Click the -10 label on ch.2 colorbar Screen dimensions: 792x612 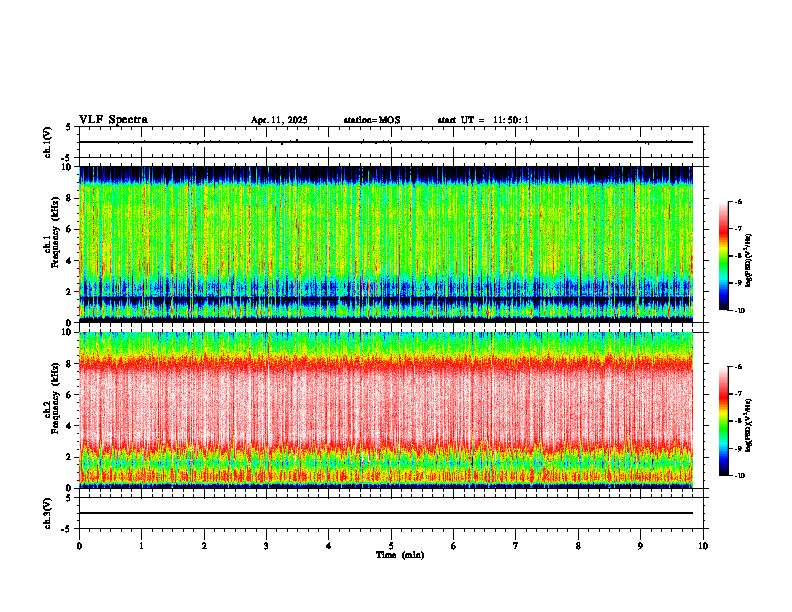739,476
